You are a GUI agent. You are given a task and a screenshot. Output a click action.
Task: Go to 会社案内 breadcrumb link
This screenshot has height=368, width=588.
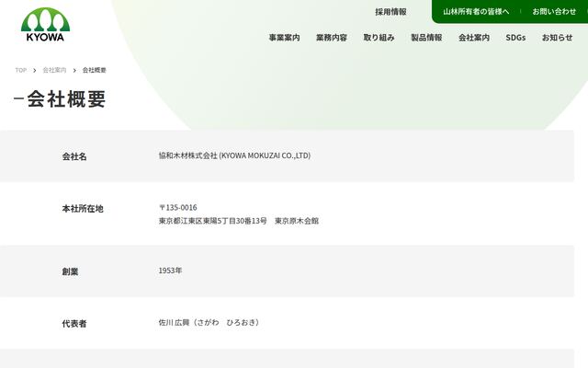click(x=54, y=70)
